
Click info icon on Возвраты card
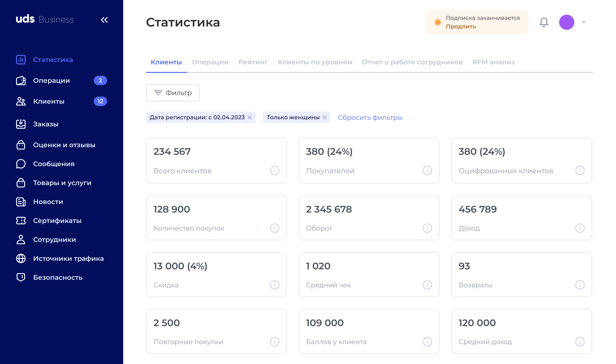[x=580, y=285]
